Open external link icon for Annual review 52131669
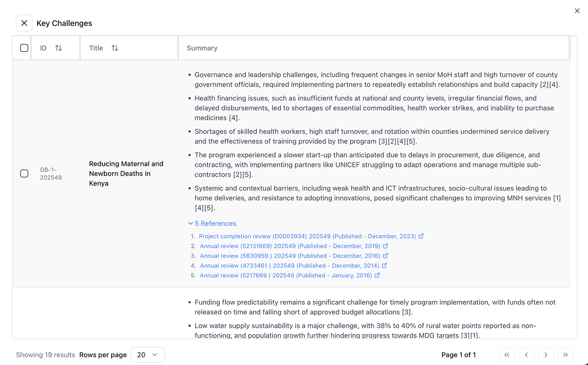 [385, 246]
